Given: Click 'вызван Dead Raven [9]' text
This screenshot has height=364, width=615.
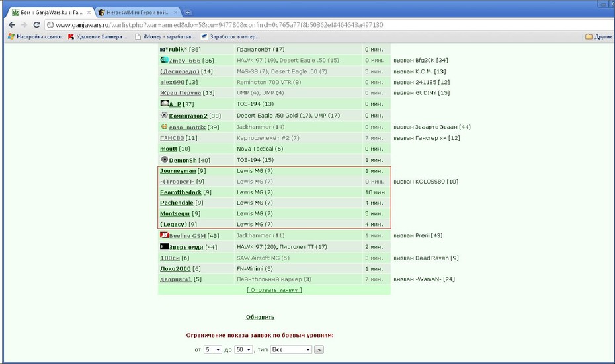Looking at the screenshot, I should [x=426, y=258].
